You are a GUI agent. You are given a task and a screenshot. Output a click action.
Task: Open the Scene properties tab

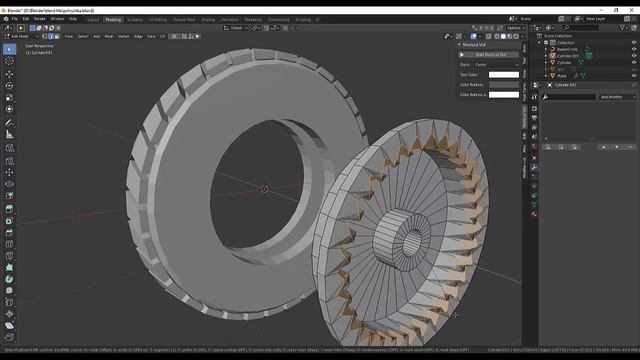pyautogui.click(x=534, y=137)
